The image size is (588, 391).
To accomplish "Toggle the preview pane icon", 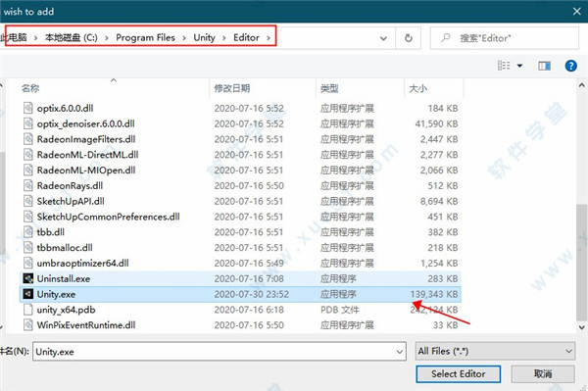I will pyautogui.click(x=545, y=66).
